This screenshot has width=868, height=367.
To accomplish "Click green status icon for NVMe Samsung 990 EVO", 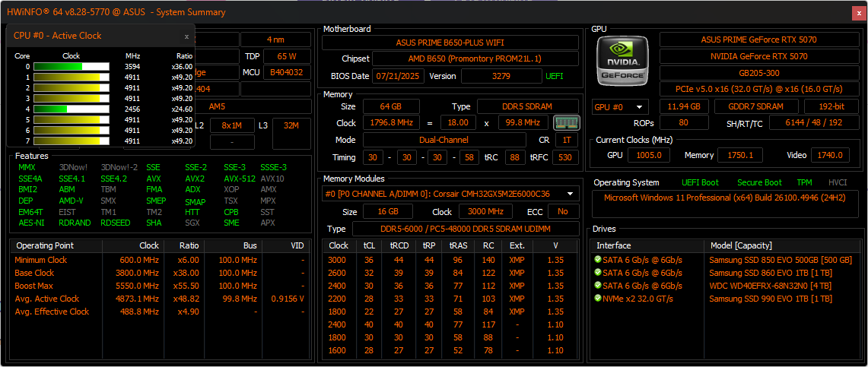I will (x=597, y=299).
